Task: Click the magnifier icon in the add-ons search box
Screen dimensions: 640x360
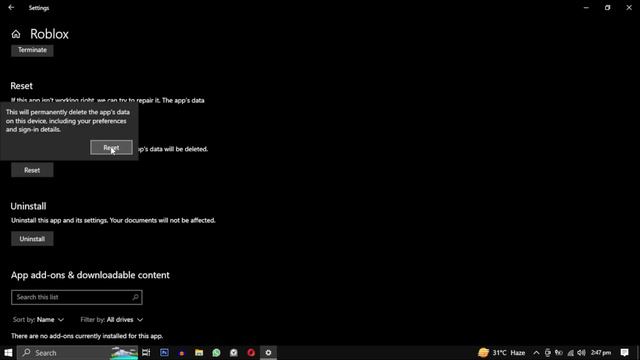Action: [x=135, y=297]
